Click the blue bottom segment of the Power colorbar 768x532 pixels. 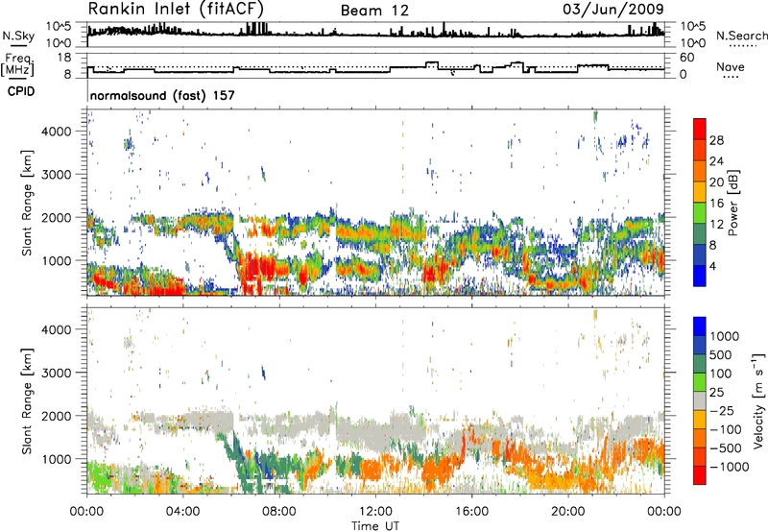pyautogui.click(x=700, y=276)
